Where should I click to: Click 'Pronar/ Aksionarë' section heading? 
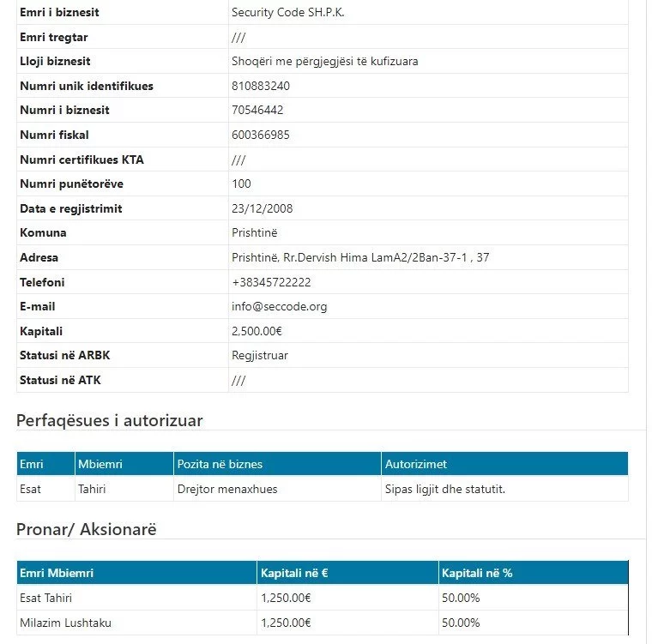tap(86, 530)
